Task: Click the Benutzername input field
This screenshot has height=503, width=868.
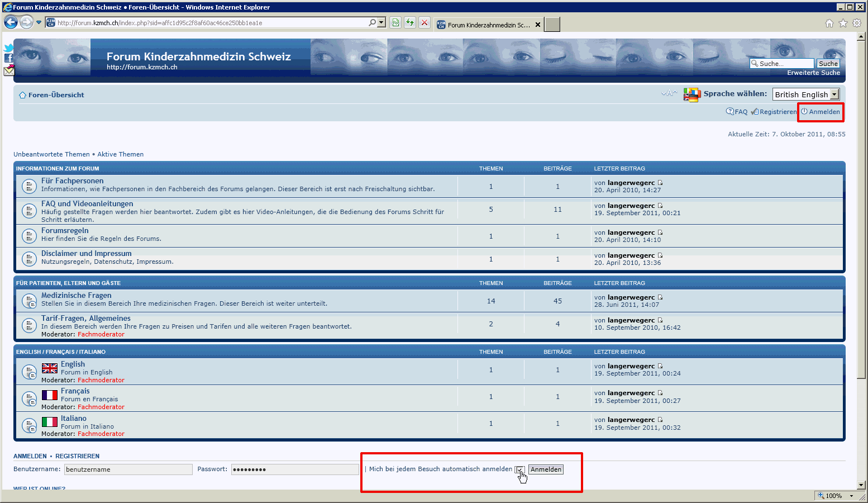Action: click(x=128, y=469)
